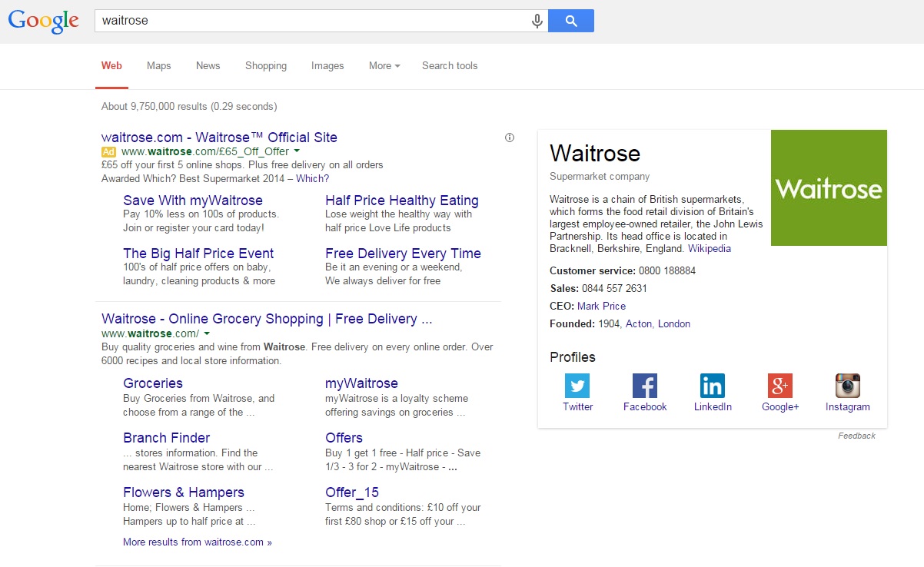Open Search tools
The image size is (924, 567).
(450, 66)
